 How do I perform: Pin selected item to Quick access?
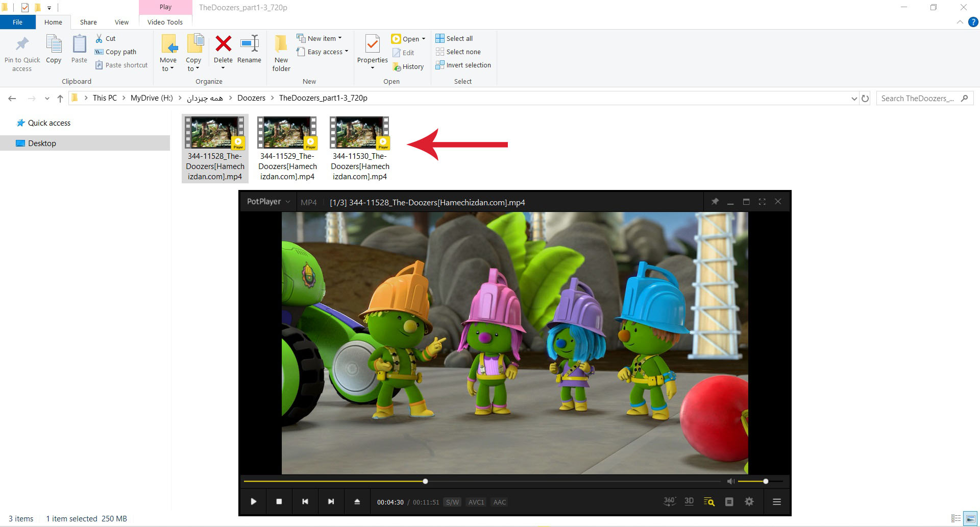point(22,53)
